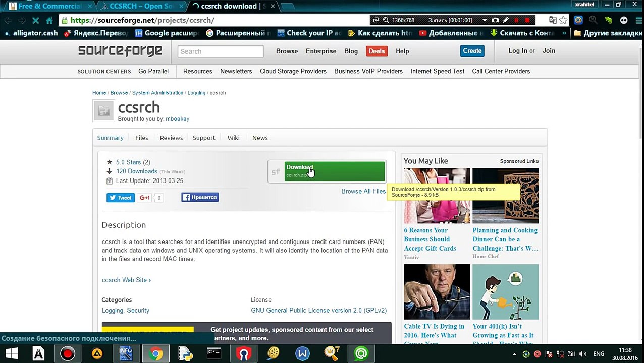Screen dimensions: 644x363
Task: Open the Browse menu in header
Action: pyautogui.click(x=287, y=51)
